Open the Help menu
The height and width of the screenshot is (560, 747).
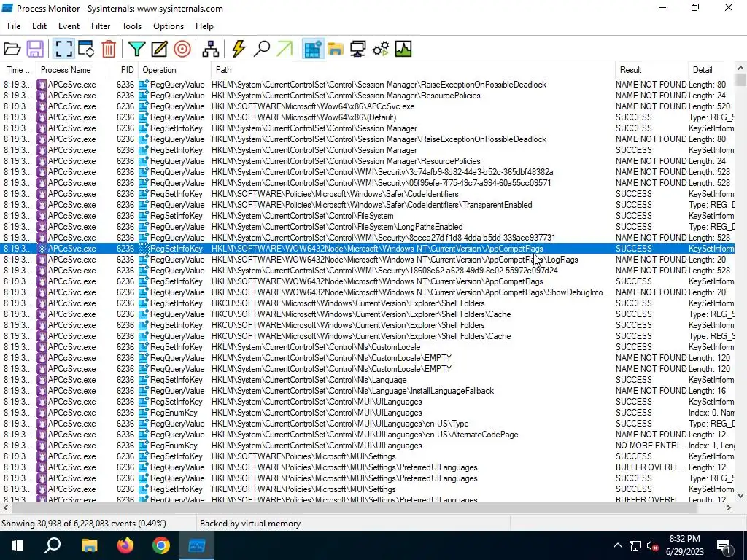pyautogui.click(x=204, y=26)
